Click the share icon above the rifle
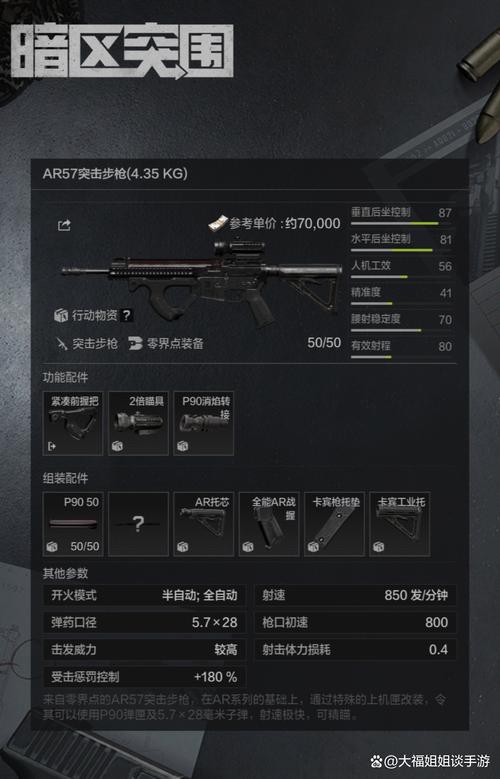This screenshot has width=500, height=779. 64,226
